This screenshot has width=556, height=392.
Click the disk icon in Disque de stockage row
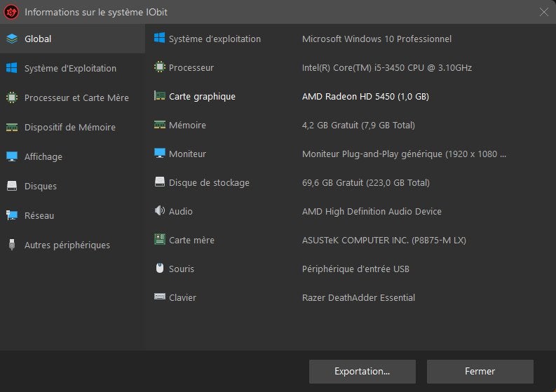tap(160, 182)
